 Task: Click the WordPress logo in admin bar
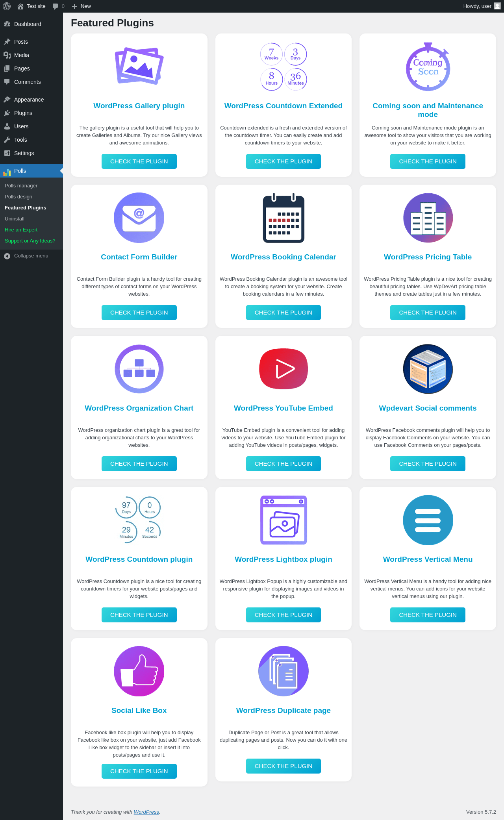(x=7, y=6)
